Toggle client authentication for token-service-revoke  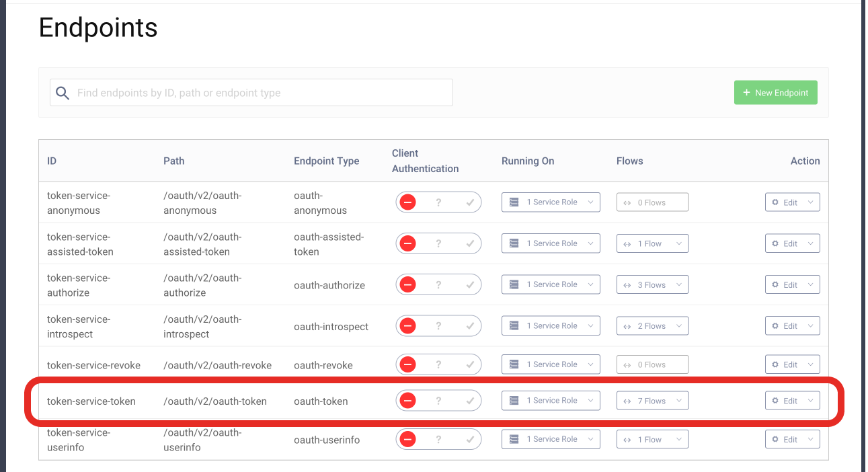click(x=438, y=364)
